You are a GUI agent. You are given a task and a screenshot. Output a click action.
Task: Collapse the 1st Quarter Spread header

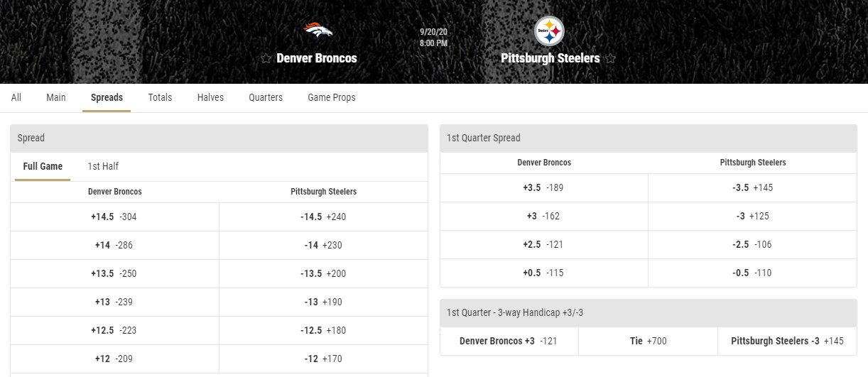(x=649, y=138)
